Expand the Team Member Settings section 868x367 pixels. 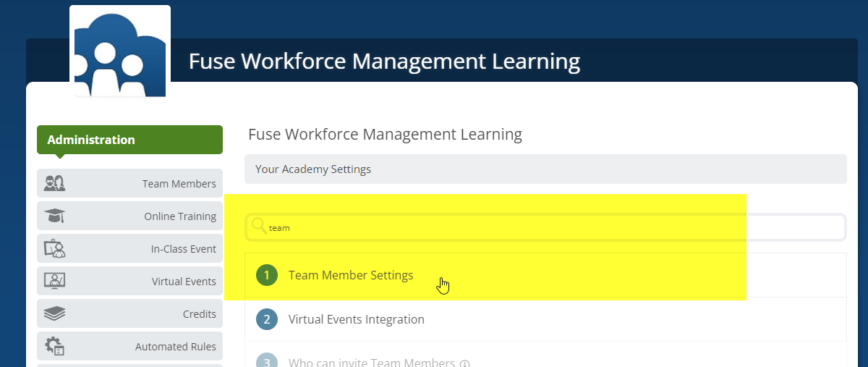tap(351, 275)
